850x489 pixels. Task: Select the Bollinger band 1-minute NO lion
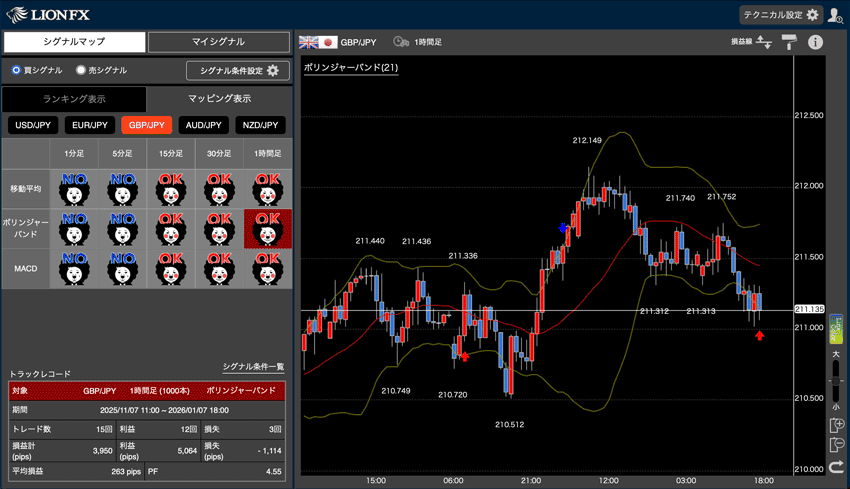(74, 229)
